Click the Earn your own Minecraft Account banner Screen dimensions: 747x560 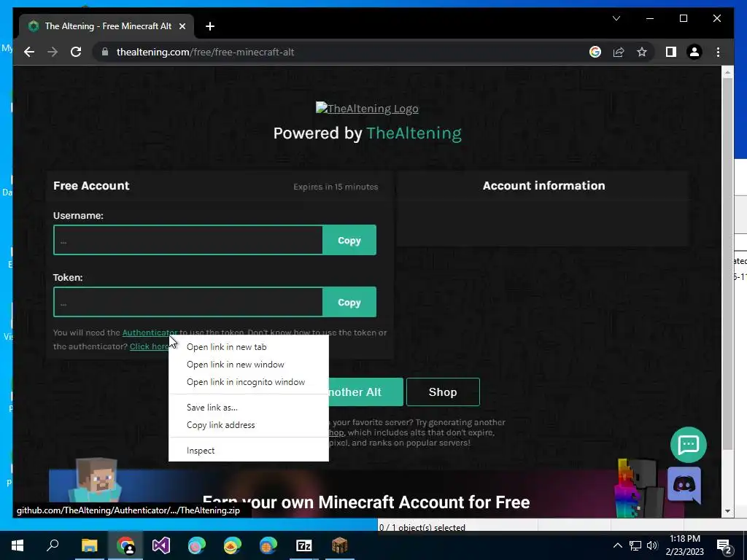(x=366, y=494)
